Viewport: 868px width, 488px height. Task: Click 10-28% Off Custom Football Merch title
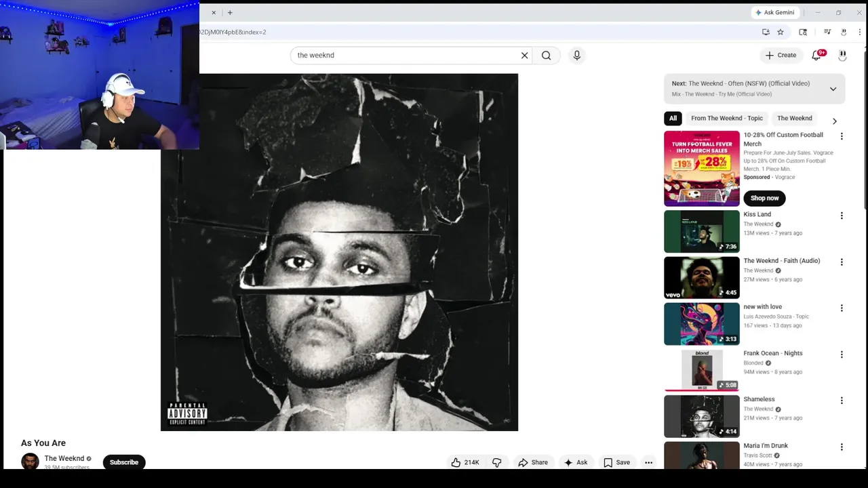783,139
